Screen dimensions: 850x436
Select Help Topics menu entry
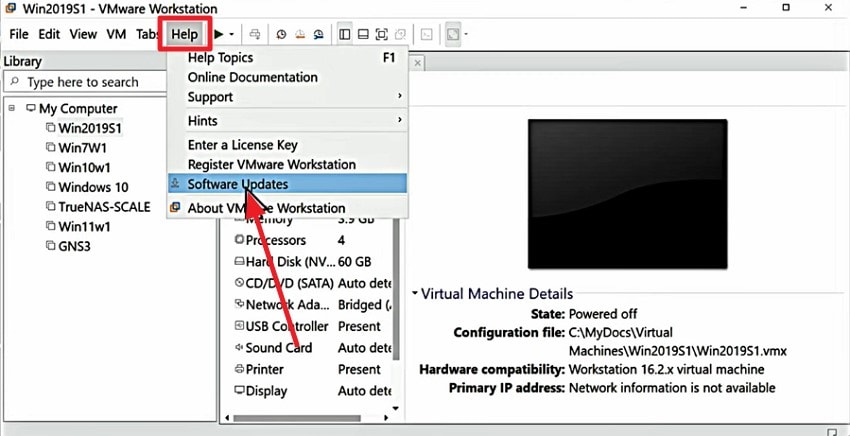coord(287,57)
